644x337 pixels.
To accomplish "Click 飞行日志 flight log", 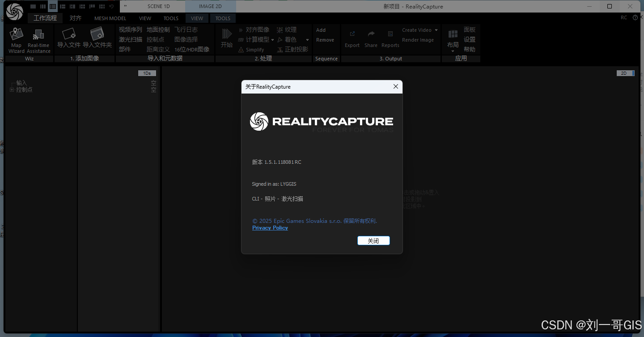I will click(x=186, y=30).
